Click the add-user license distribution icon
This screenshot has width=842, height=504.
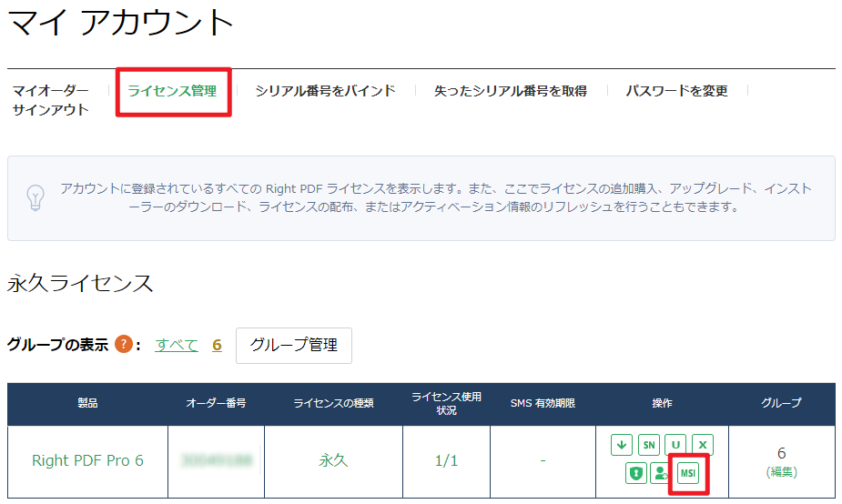pos(659,473)
